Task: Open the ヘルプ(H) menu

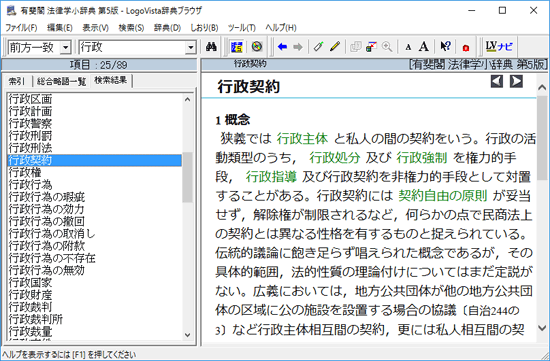Action: click(x=281, y=28)
